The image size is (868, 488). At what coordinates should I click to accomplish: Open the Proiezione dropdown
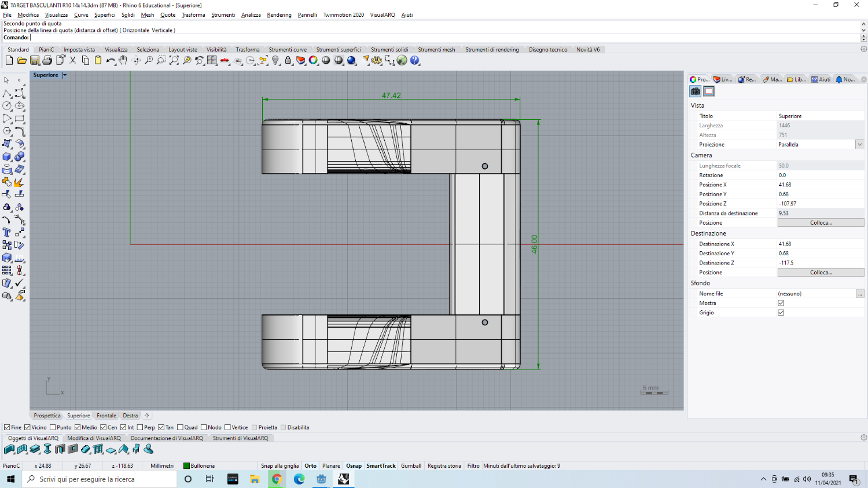coord(860,145)
